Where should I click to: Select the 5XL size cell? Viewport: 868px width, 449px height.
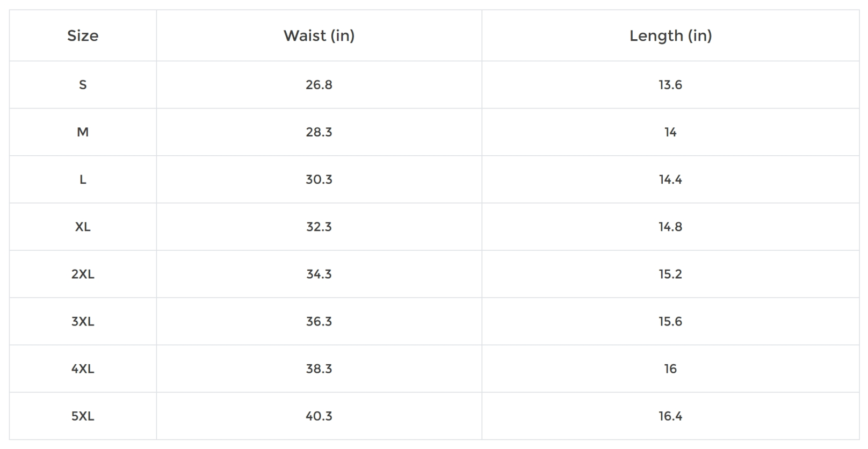tap(83, 416)
